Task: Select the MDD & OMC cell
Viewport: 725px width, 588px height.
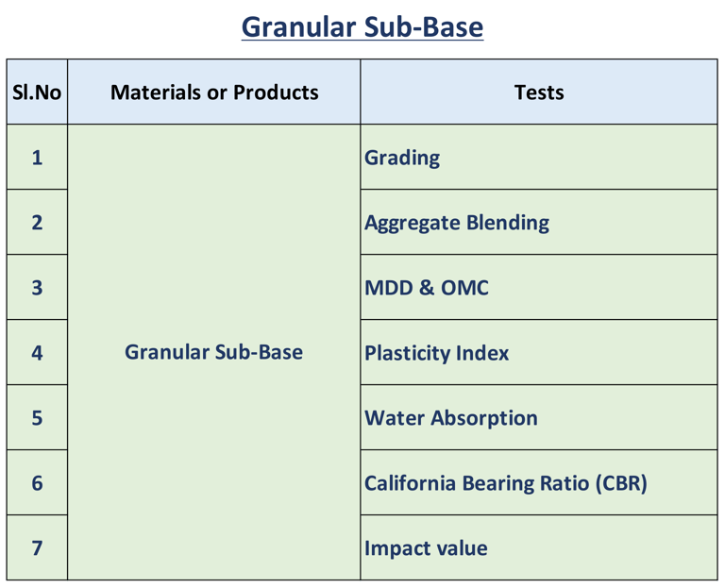Action: [539, 288]
